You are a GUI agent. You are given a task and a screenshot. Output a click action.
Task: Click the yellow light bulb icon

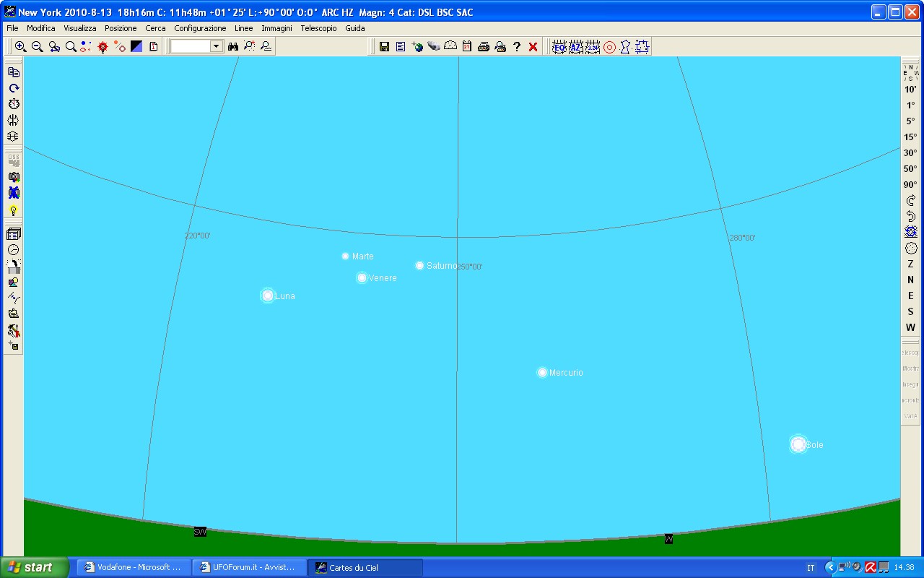14,210
